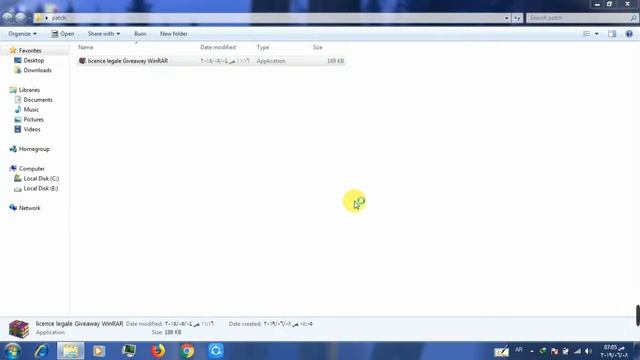Click the folder icon in the address bar
The height and width of the screenshot is (360, 640).
[38, 18]
